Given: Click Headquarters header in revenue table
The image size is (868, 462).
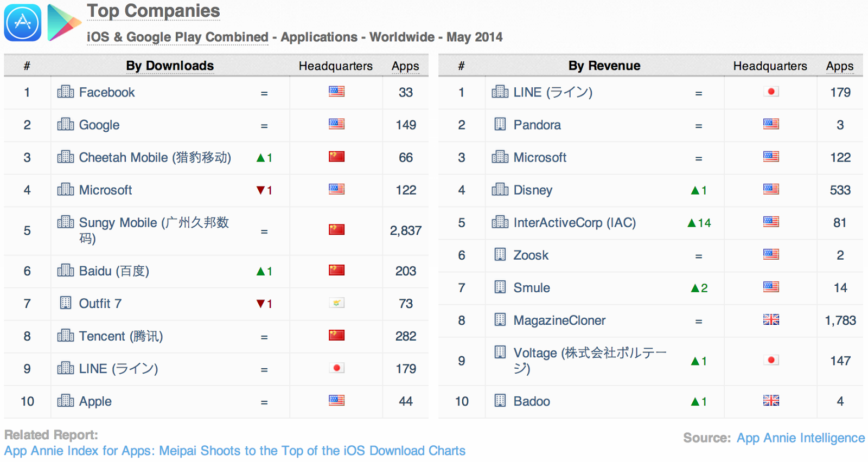Looking at the screenshot, I should click(x=770, y=66).
